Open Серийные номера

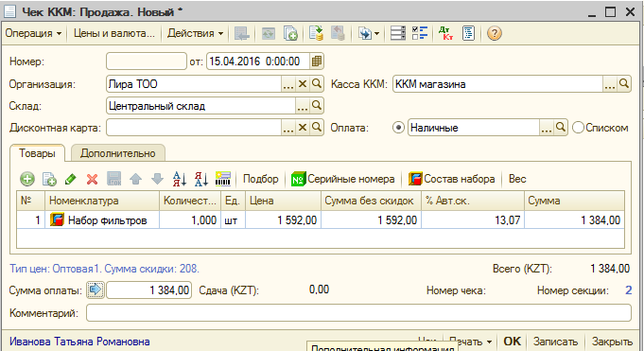343,179
